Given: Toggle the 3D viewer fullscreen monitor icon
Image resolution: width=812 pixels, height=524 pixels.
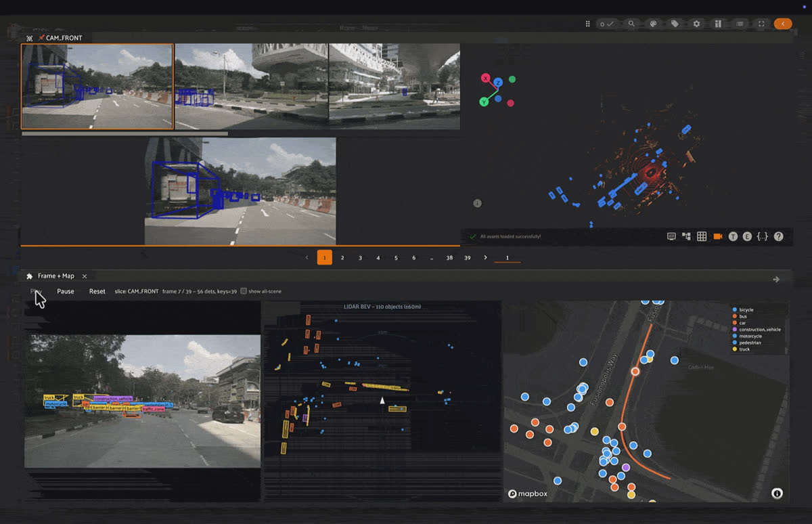Looking at the screenshot, I should [x=671, y=236].
